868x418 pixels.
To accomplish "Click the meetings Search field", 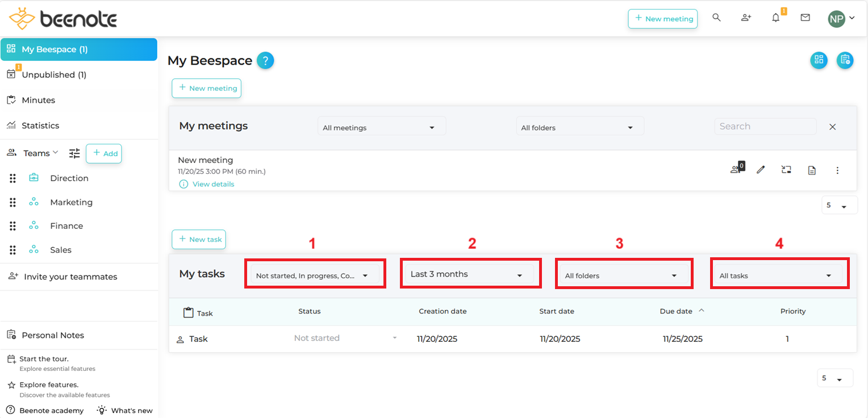I will point(765,126).
